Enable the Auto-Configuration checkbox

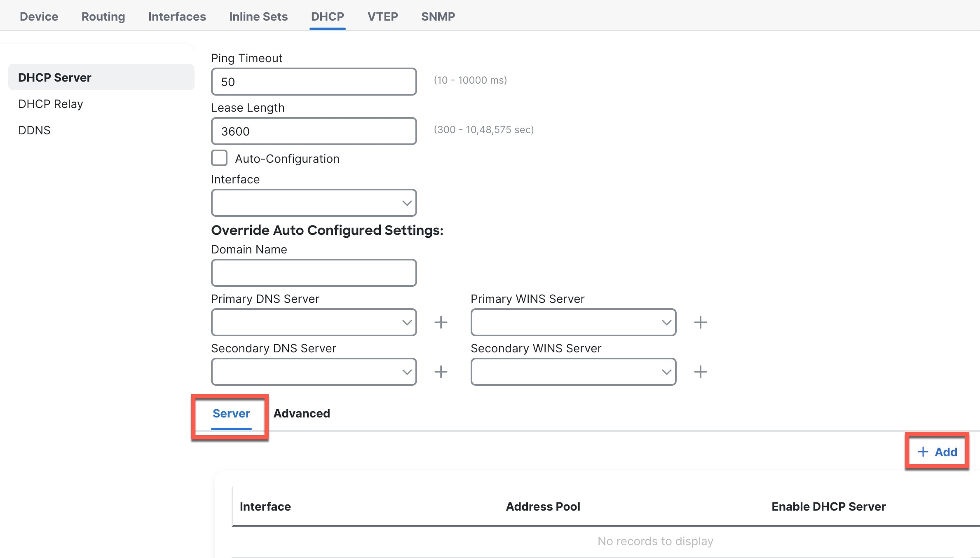(219, 158)
